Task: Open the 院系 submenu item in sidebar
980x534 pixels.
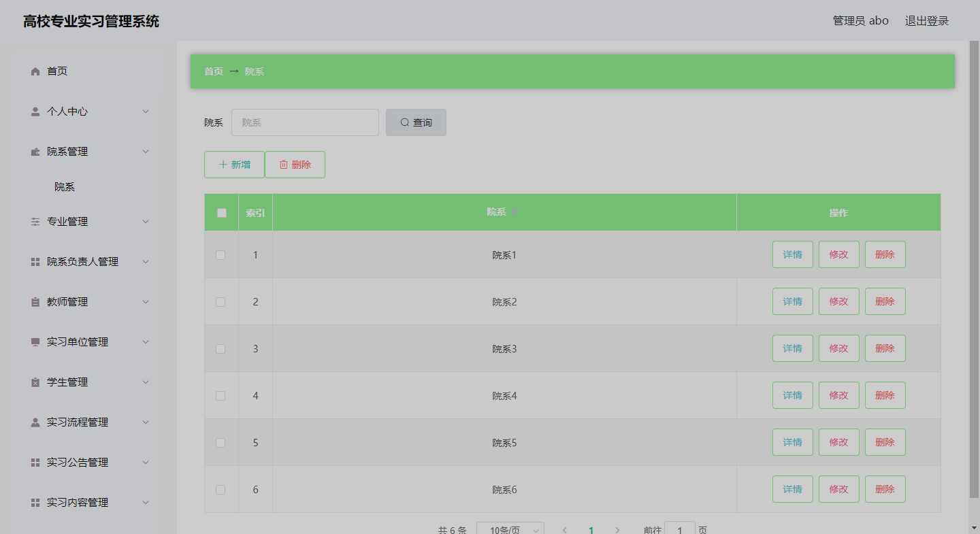Action: (x=65, y=187)
